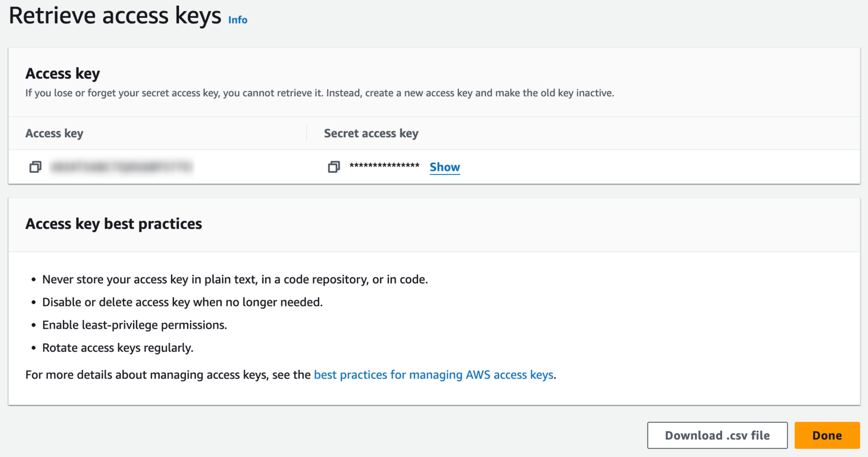This screenshot has width=868, height=457.
Task: Click the Access key column header
Action: pos(54,133)
